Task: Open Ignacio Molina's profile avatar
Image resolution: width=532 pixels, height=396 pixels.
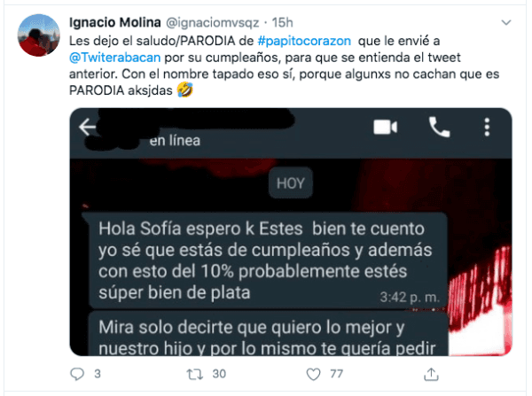Action: coord(39,35)
